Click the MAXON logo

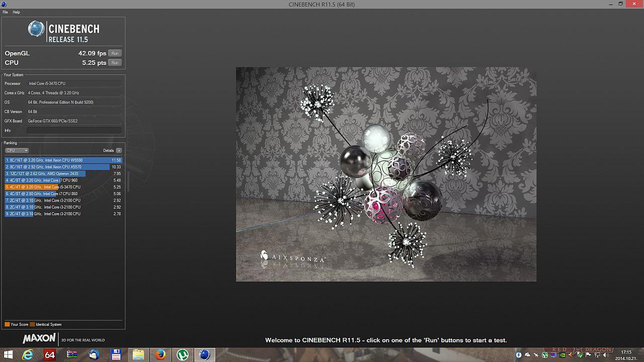pyautogui.click(x=39, y=339)
